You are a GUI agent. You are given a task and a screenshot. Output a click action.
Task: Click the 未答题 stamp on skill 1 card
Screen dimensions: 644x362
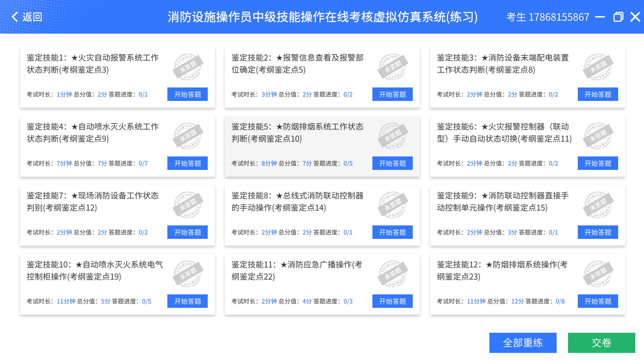188,67
